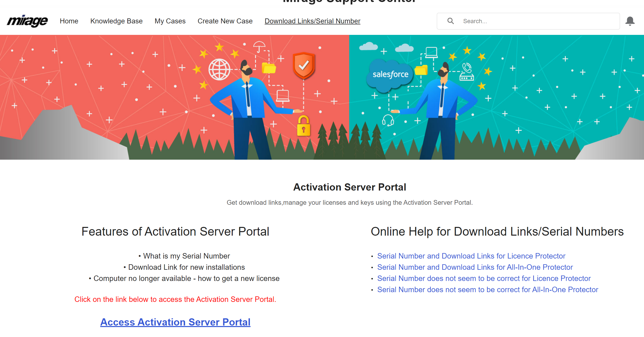Click the salesforce cloud logo in banner
The height and width of the screenshot is (337, 644).
[x=390, y=74]
